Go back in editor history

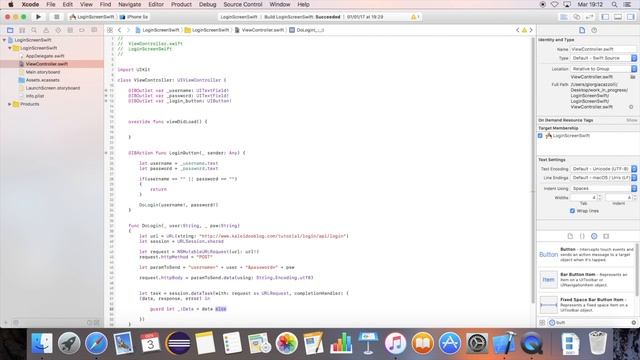point(120,30)
